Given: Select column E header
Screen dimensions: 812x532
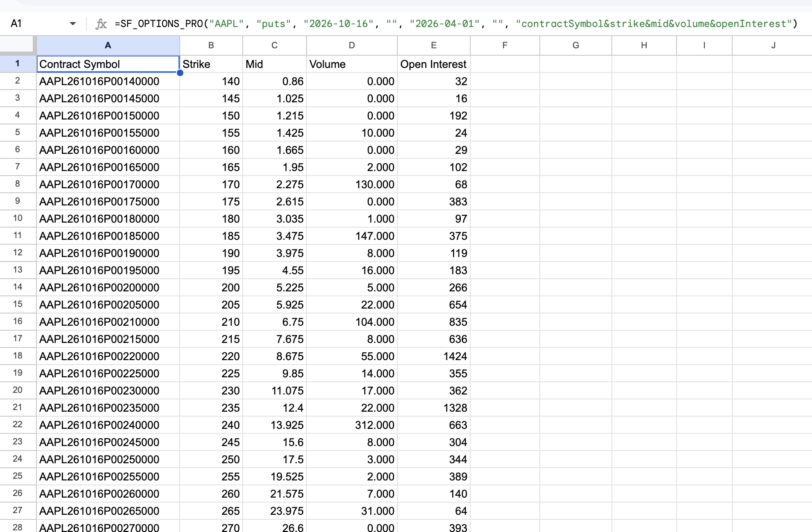Looking at the screenshot, I should [434, 45].
